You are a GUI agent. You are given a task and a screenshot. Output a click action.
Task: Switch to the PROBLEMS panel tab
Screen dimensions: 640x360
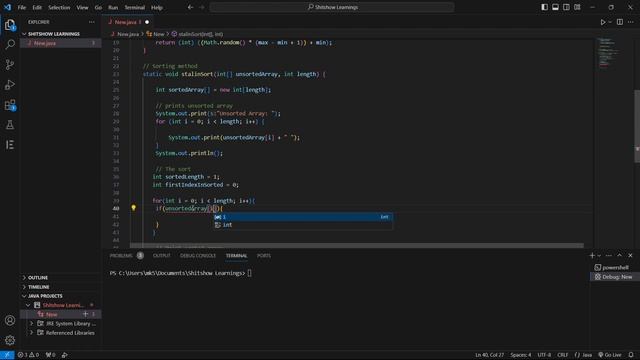pyautogui.click(x=121, y=256)
